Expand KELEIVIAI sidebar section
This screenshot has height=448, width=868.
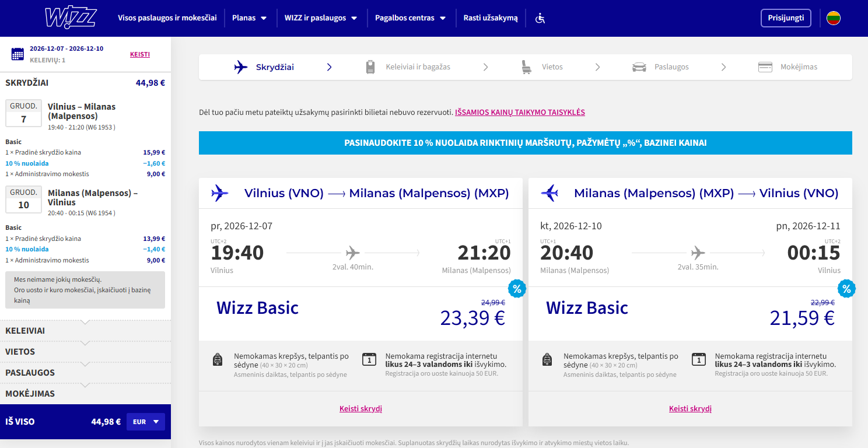pyautogui.click(x=85, y=331)
